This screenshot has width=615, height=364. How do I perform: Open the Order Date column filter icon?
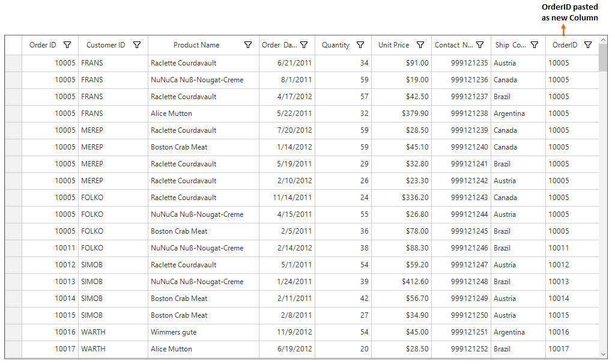304,44
